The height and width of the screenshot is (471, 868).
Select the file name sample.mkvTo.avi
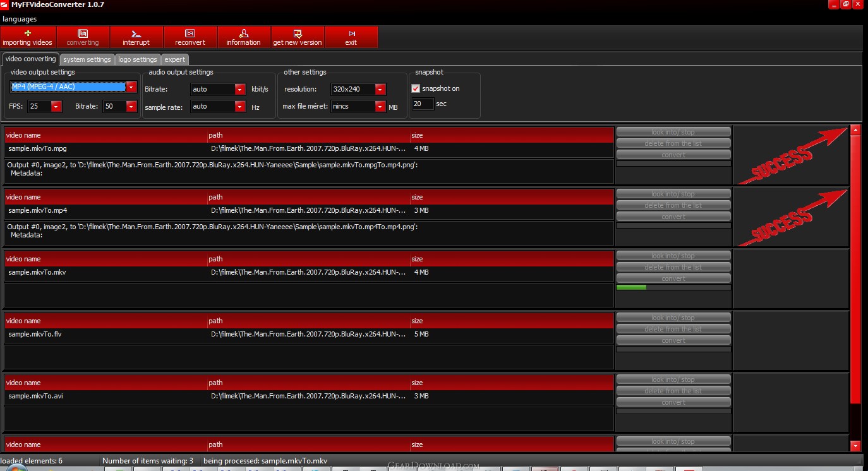click(x=35, y=396)
